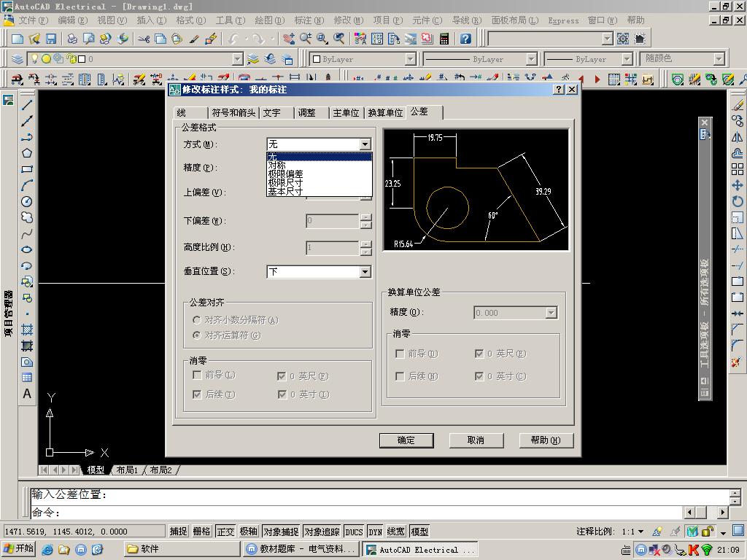Image resolution: width=747 pixels, height=560 pixels.
Task: Open the 随颜色 plot style dropdown
Action: 719,59
